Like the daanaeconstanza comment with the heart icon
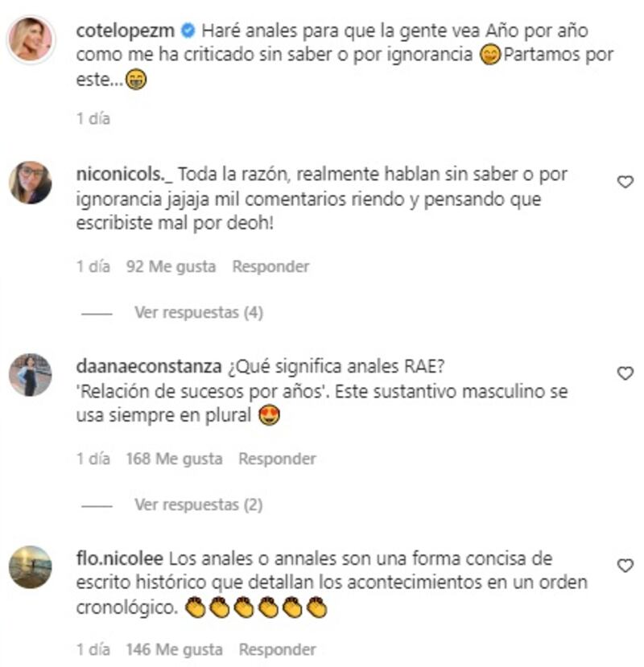The image size is (644, 667). click(625, 373)
